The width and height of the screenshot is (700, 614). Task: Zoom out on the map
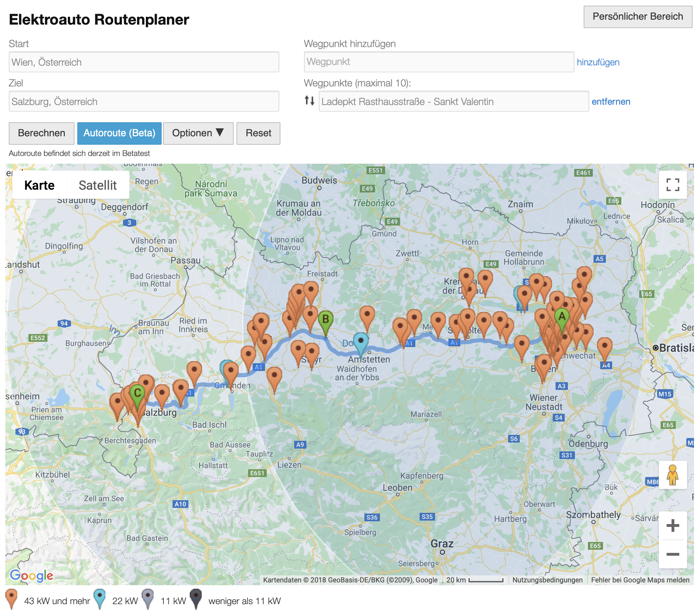673,554
